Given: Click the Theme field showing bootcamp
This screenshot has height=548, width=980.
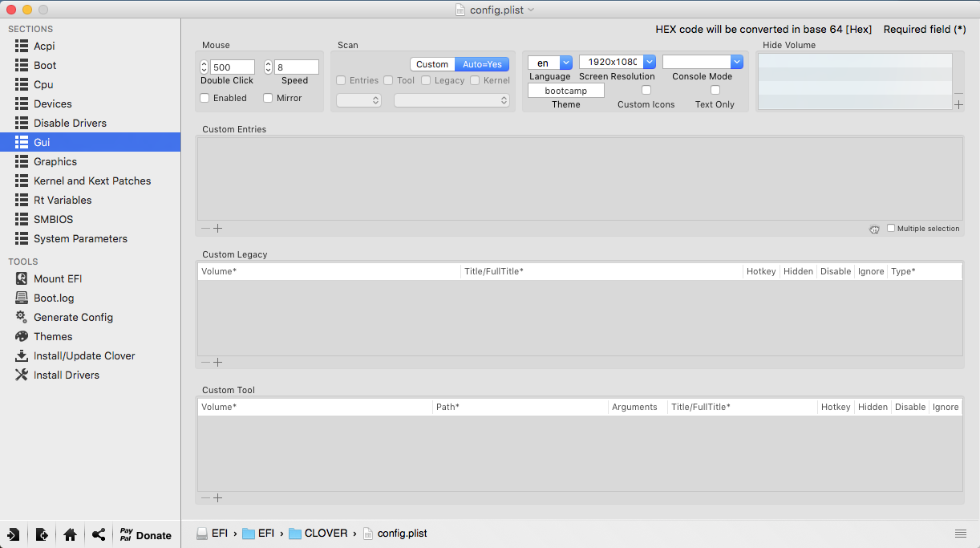Looking at the screenshot, I should 566,91.
